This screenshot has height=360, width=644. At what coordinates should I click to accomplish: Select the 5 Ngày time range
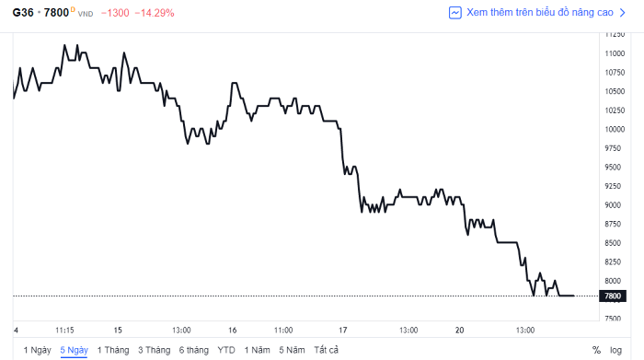[75, 350]
